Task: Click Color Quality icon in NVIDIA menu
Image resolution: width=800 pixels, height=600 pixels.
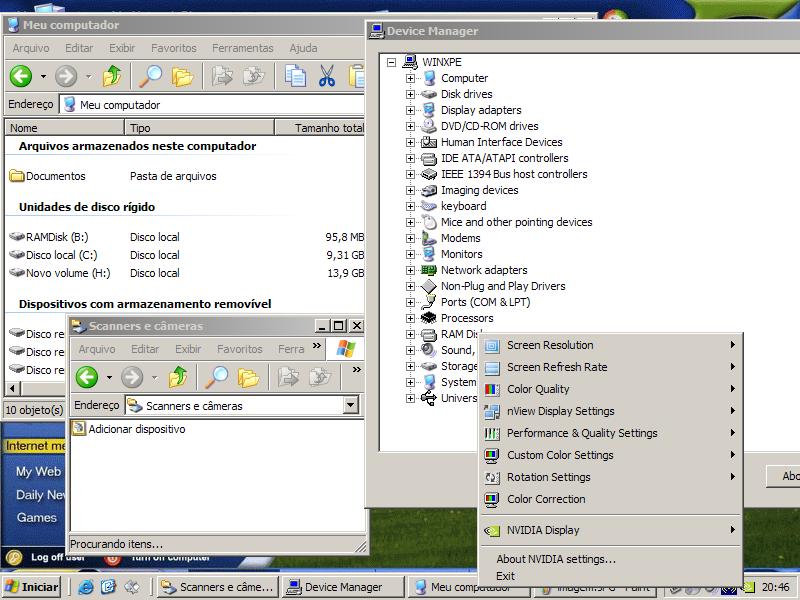Action: pyautogui.click(x=492, y=389)
